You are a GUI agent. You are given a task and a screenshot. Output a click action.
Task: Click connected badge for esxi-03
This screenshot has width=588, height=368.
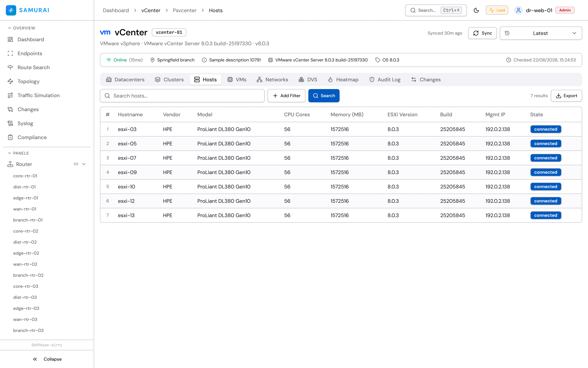coord(546,129)
